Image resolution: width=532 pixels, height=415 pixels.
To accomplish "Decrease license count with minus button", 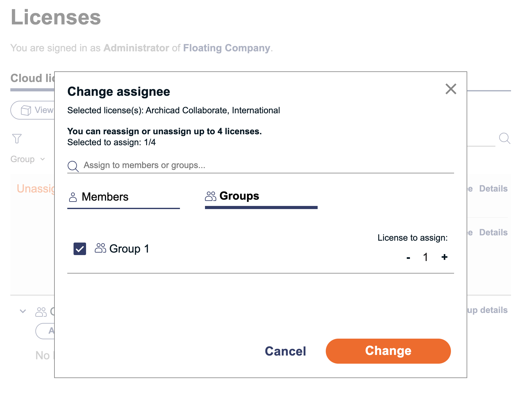I will click(408, 258).
